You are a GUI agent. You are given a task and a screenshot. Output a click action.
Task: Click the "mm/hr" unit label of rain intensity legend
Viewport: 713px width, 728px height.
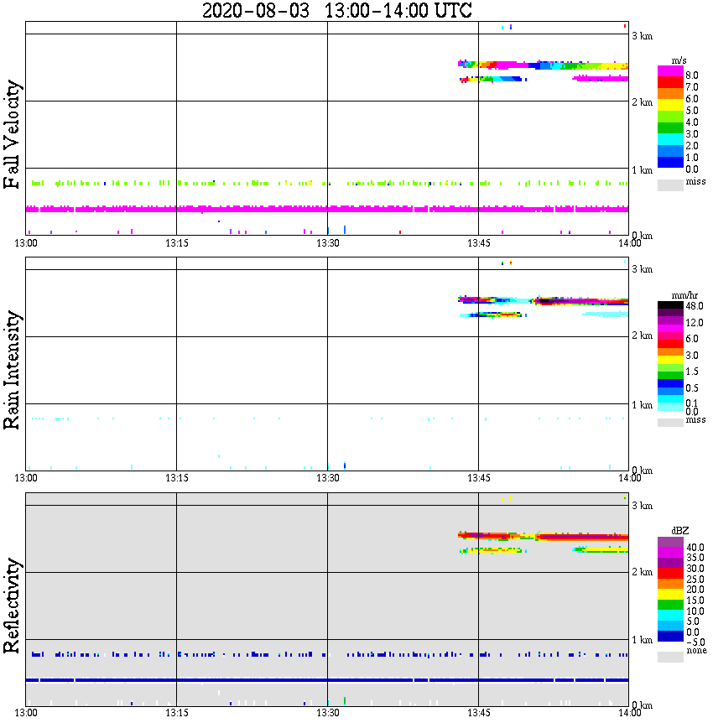tap(684, 295)
